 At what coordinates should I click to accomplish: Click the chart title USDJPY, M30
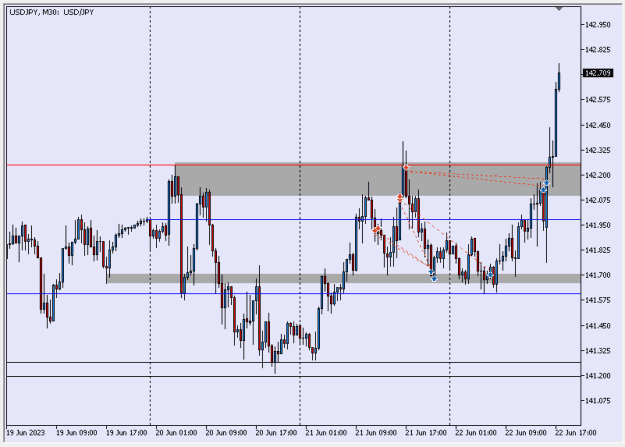point(51,12)
